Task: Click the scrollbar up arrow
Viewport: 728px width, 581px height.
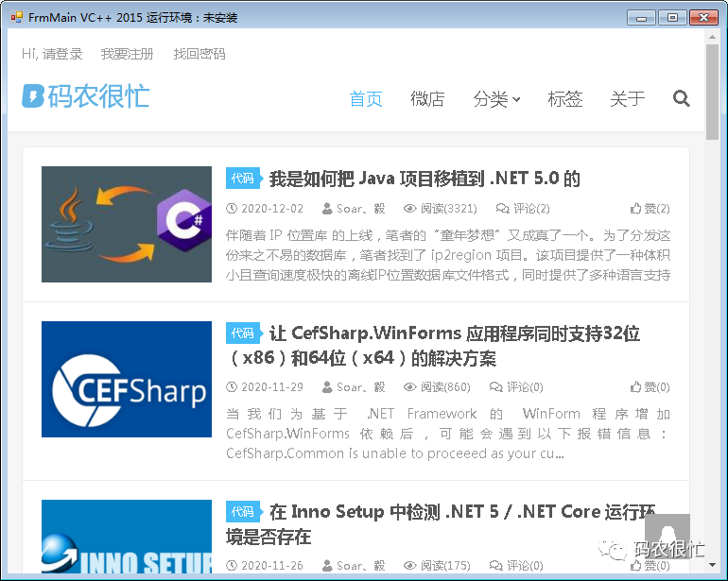Action: pos(712,36)
